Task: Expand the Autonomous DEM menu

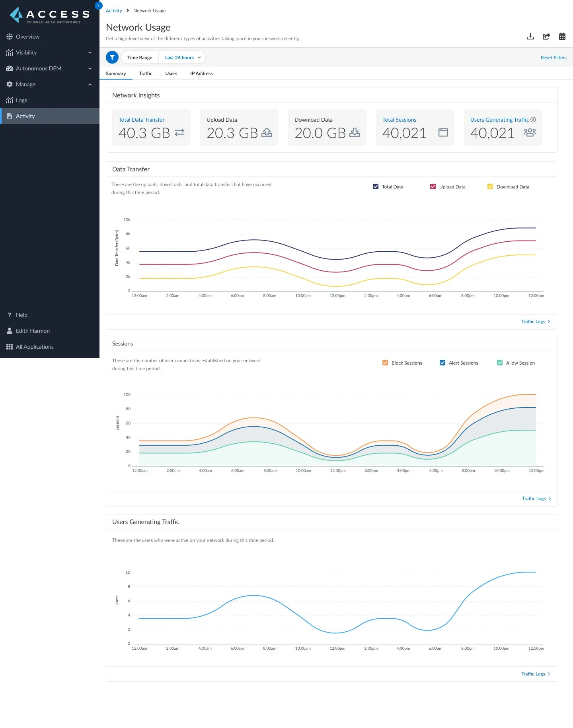Action: coord(50,68)
